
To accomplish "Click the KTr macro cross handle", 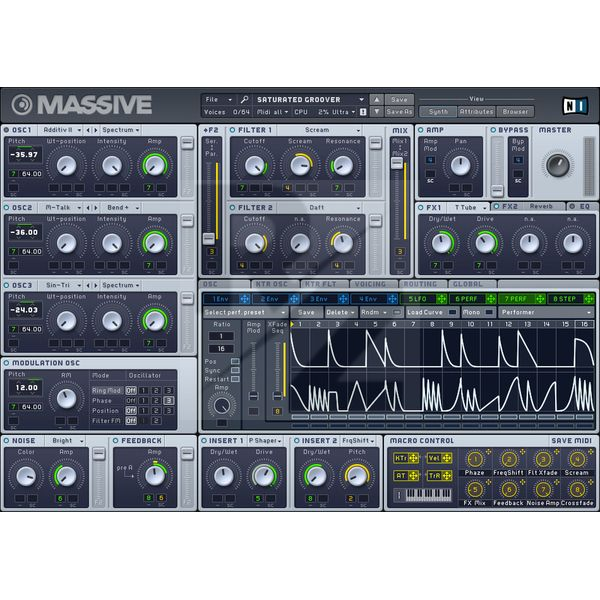I will click(413, 458).
